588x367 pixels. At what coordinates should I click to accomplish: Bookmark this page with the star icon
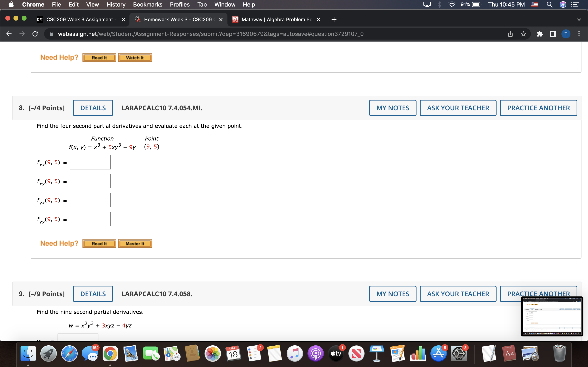point(523,34)
